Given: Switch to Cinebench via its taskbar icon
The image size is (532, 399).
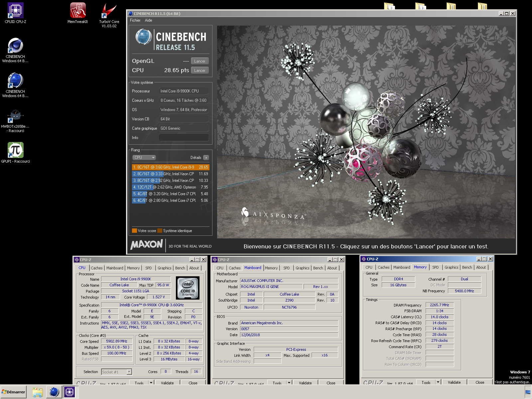Looking at the screenshot, I should 54,392.
